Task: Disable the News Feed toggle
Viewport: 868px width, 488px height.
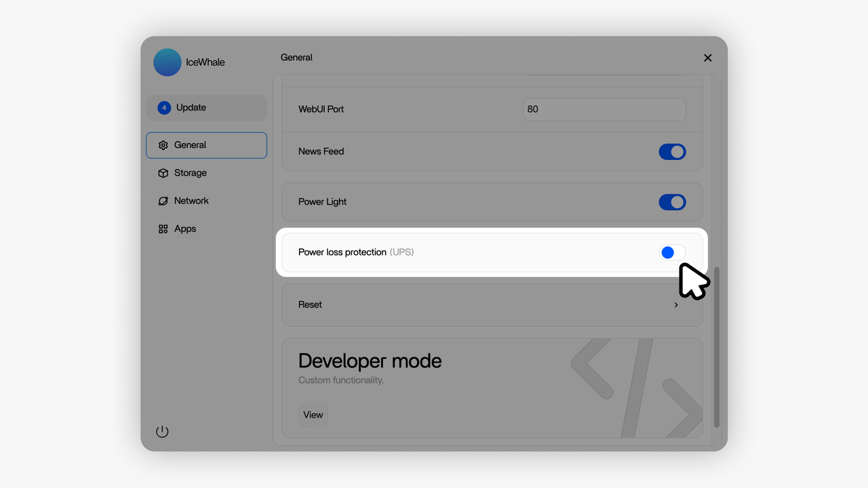Action: click(x=672, y=152)
